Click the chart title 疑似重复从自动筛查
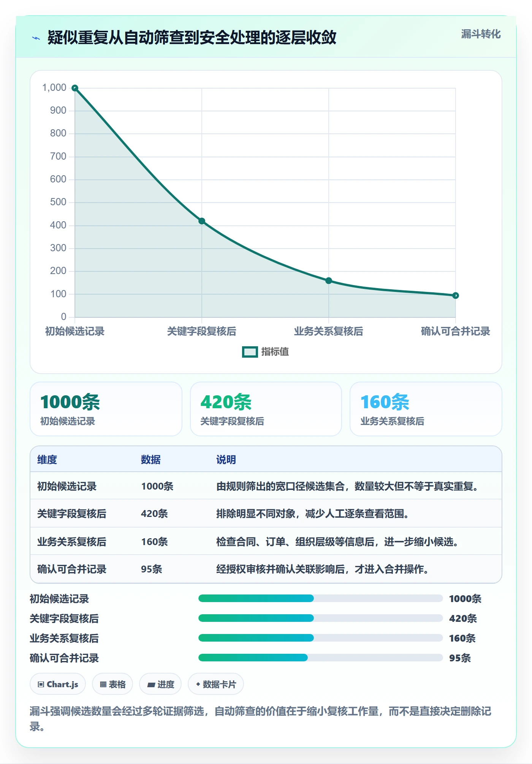The width and height of the screenshot is (532, 764). point(192,38)
